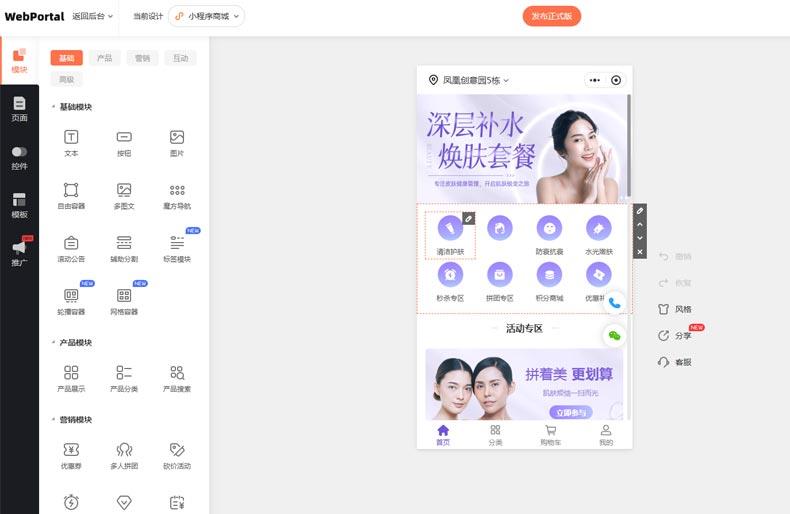Open the 风格 style settings

[x=675, y=309]
